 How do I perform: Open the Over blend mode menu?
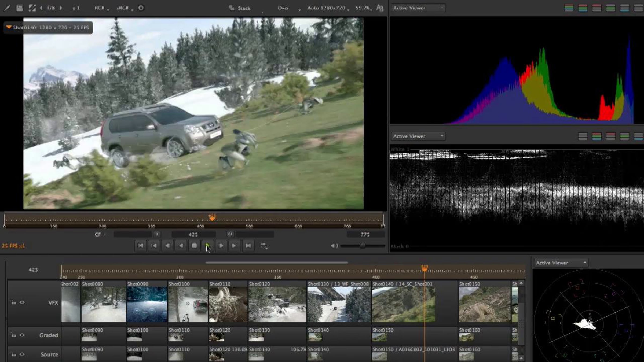[x=289, y=8]
